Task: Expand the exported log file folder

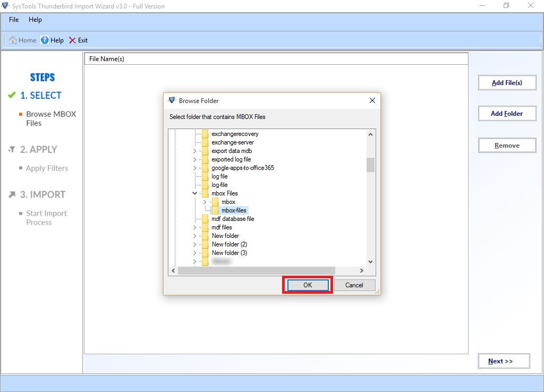Action: pos(194,159)
